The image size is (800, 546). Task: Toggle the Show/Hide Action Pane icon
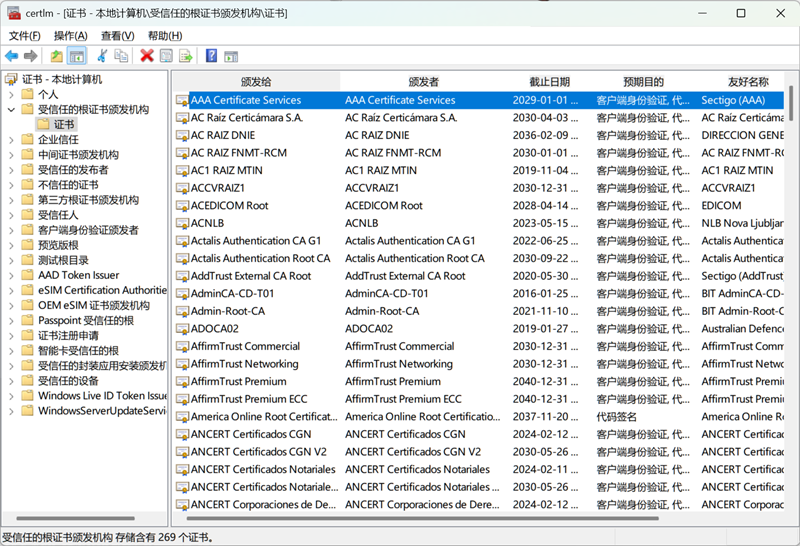[231, 56]
